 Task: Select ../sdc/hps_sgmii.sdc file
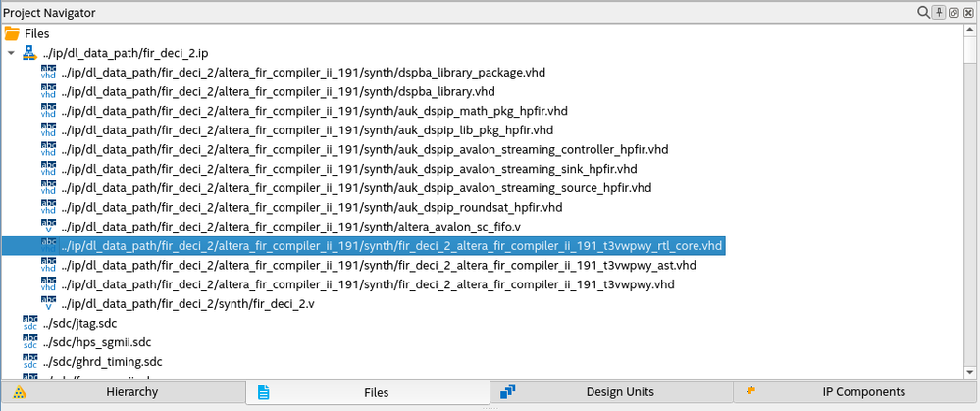coord(97,343)
